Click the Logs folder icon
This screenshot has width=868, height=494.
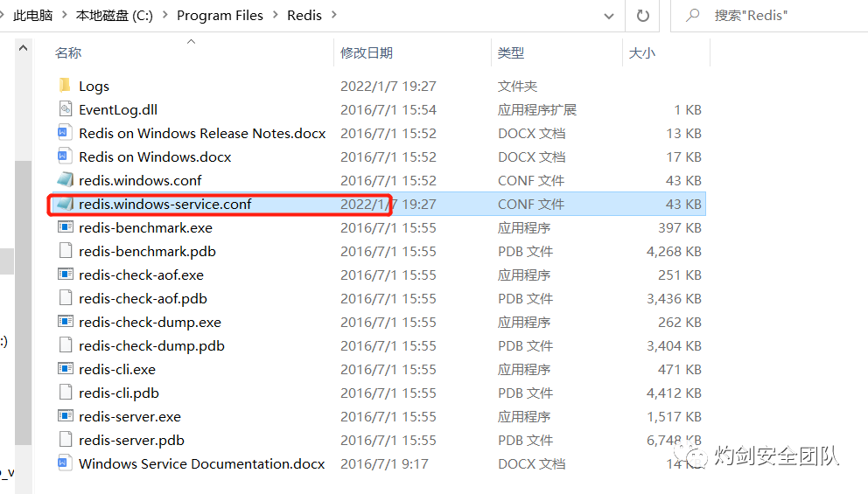click(65, 85)
